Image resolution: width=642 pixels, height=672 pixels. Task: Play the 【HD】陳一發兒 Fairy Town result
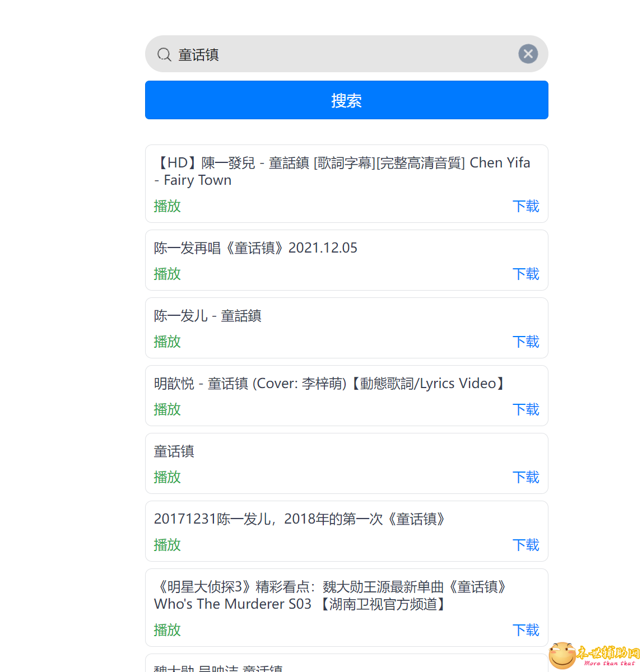point(167,206)
